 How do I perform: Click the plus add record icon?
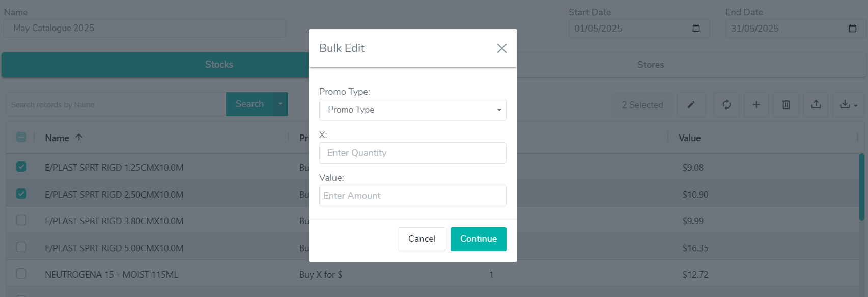point(757,105)
